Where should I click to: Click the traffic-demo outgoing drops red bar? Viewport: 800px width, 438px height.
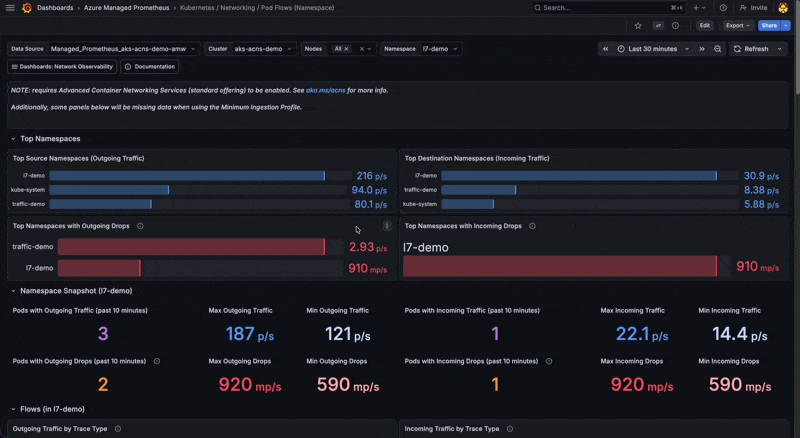[191, 247]
